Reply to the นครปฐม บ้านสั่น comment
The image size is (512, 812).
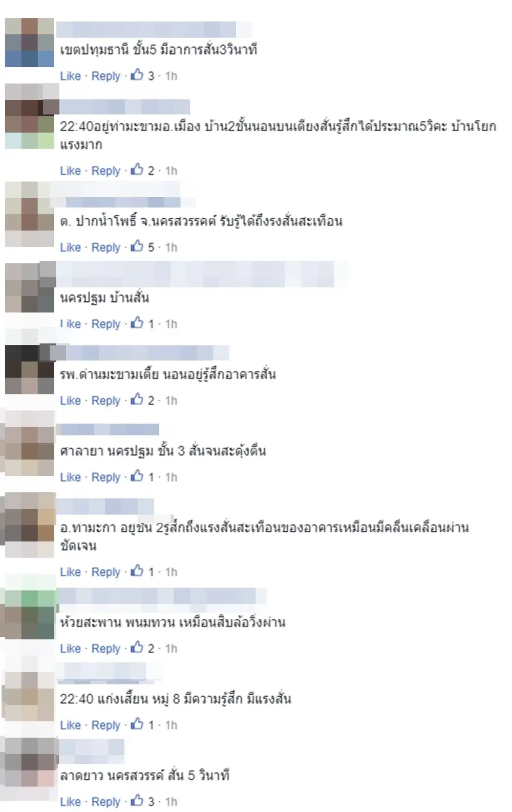pyautogui.click(x=105, y=324)
